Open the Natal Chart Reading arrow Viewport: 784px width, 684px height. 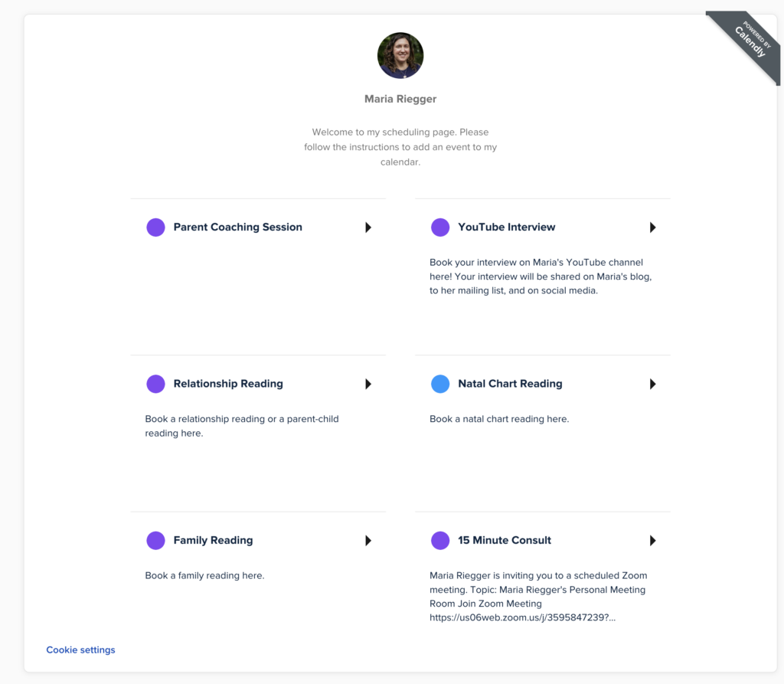(653, 384)
